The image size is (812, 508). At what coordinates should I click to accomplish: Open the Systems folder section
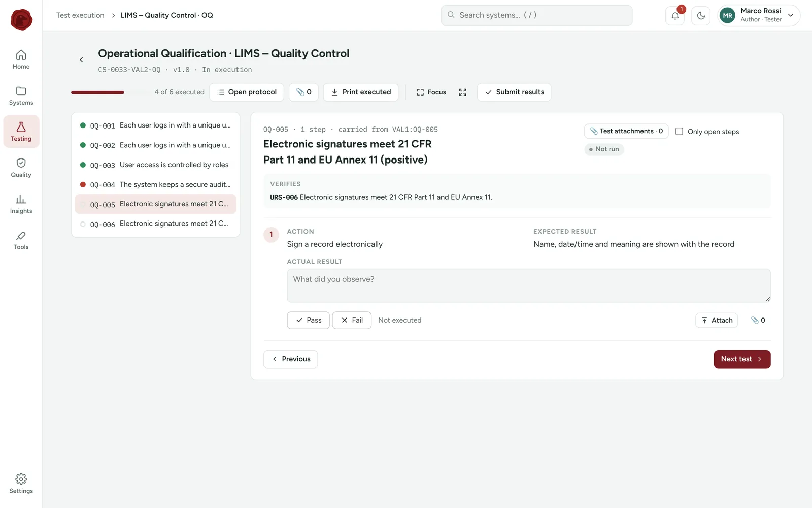click(21, 96)
